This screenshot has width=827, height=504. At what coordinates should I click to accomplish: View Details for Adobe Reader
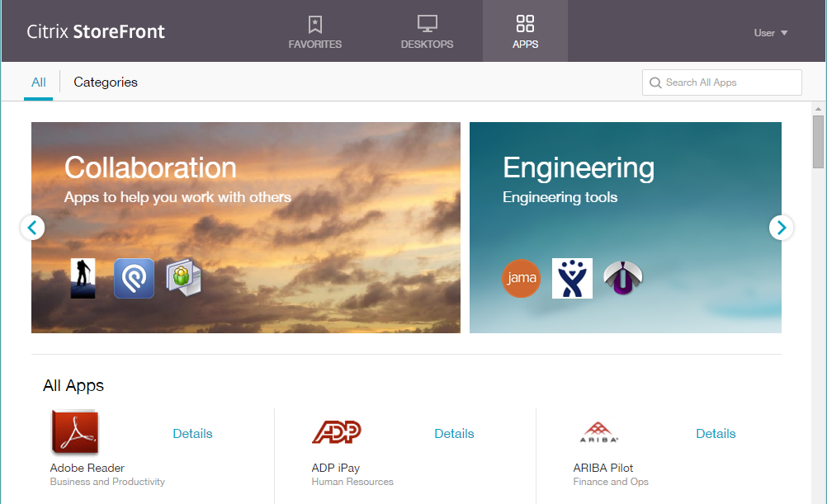pyautogui.click(x=192, y=434)
